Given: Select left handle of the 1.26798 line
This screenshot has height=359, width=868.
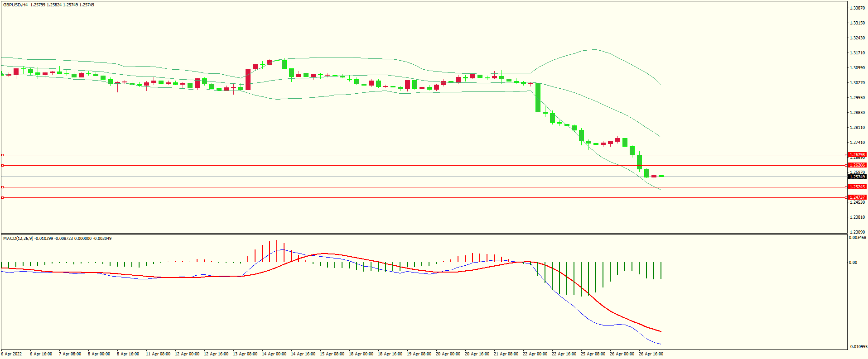Looking at the screenshot, I should pos(2,155).
